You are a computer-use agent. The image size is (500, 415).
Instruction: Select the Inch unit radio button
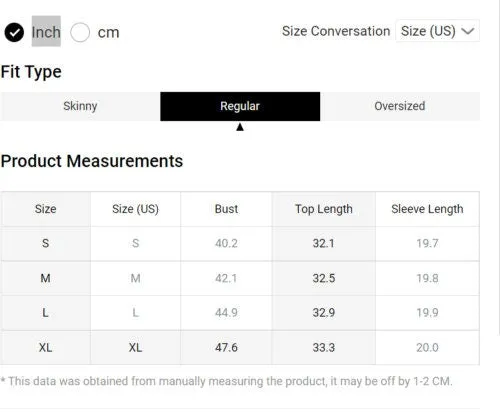click(x=14, y=32)
